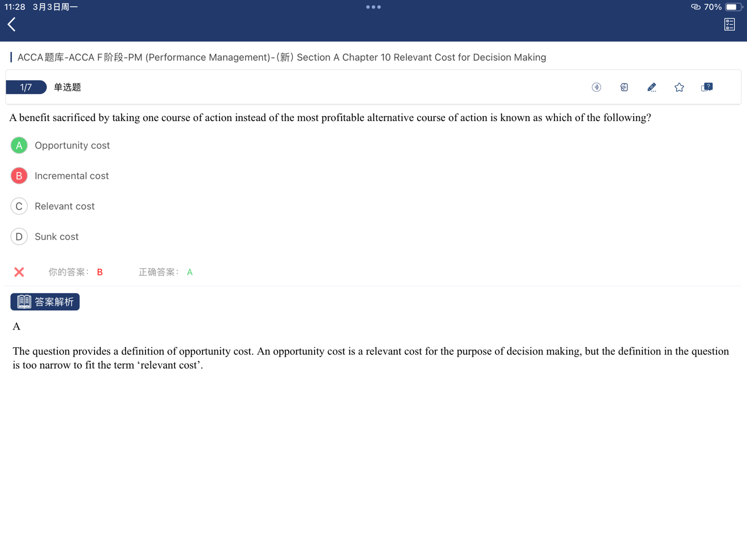This screenshot has height=560, width=747.
Task: Open the question list (answer sheet) icon
Action: [729, 24]
